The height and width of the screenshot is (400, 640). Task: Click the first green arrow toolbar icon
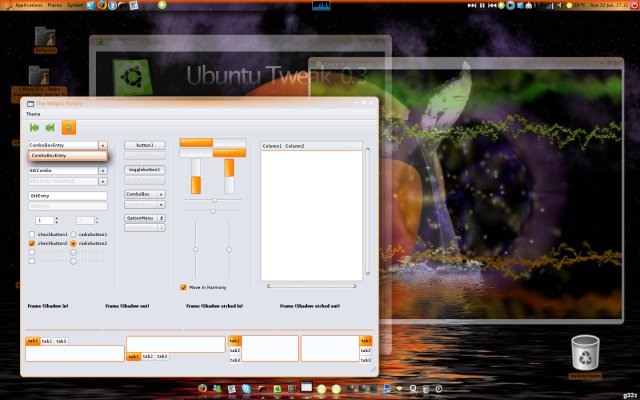(x=35, y=127)
